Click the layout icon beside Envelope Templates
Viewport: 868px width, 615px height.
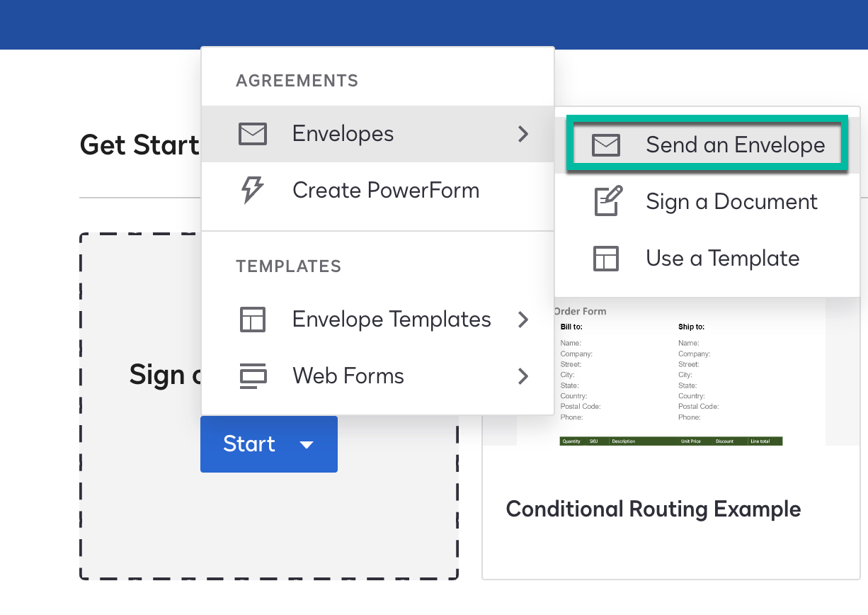coord(253,320)
